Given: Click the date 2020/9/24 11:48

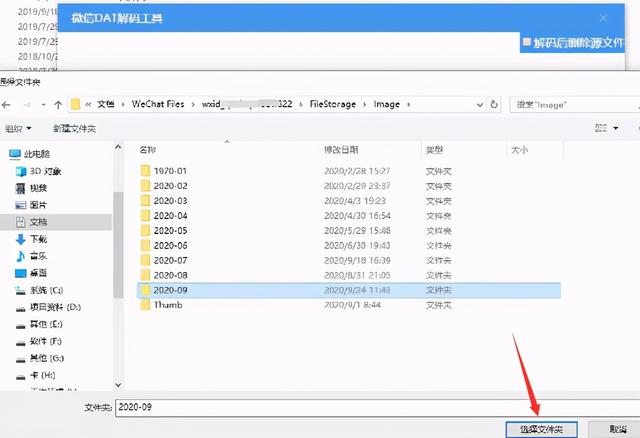Looking at the screenshot, I should pyautogui.click(x=357, y=290).
